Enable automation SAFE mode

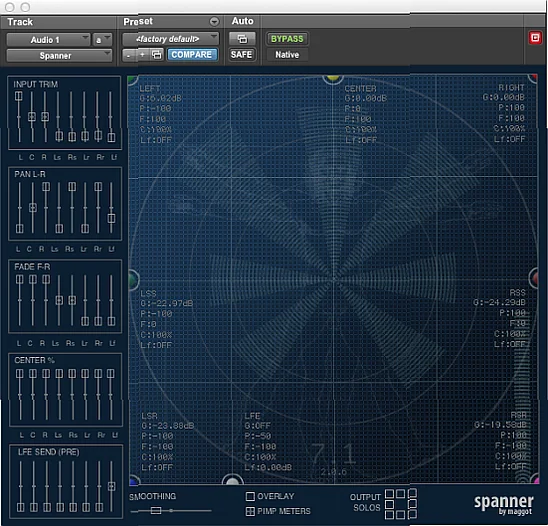[241, 55]
